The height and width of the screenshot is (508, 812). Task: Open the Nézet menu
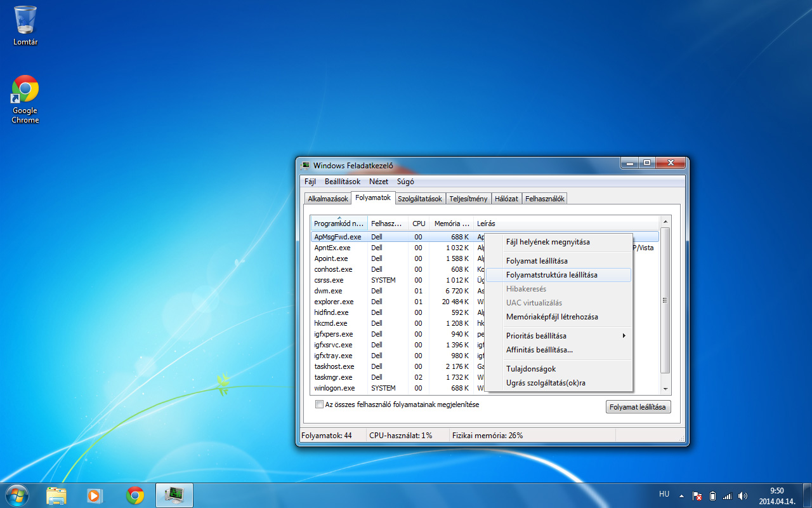click(379, 182)
